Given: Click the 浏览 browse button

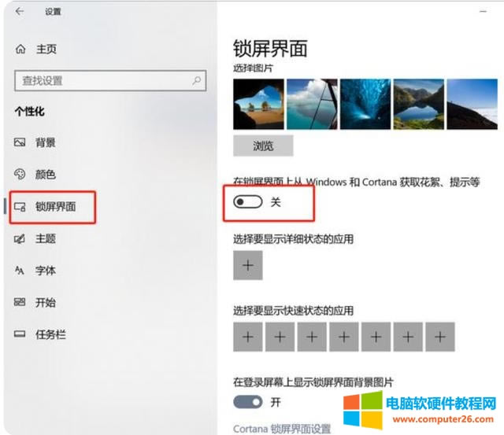Looking at the screenshot, I should point(263,146).
